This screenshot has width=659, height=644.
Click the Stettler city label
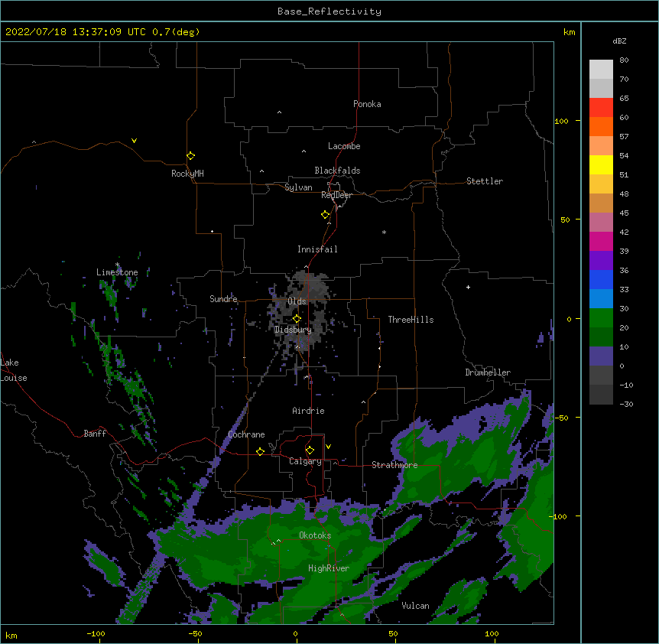pyautogui.click(x=485, y=181)
